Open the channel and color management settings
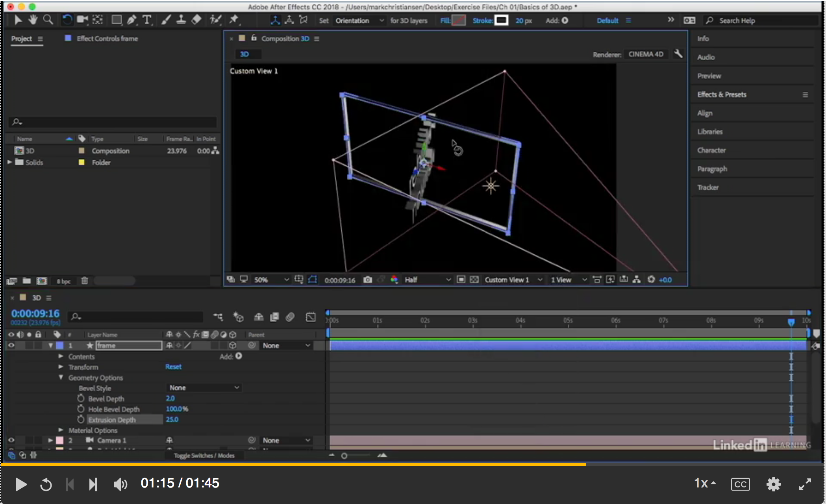 point(394,280)
